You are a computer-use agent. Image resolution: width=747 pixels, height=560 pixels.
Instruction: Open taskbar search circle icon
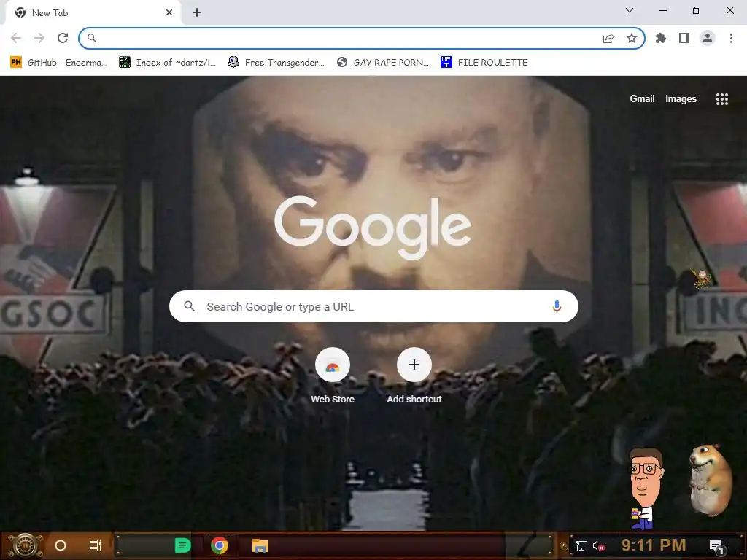click(61, 545)
